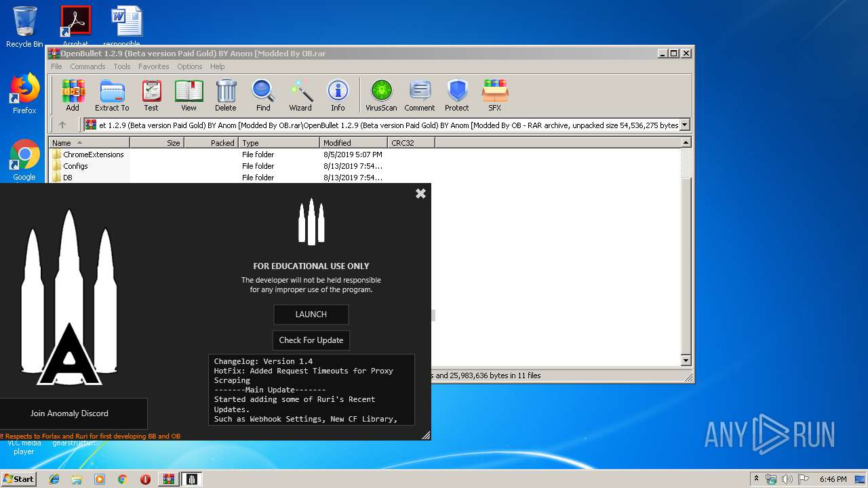This screenshot has width=868, height=488.
Task: Open the Word document desktop icon
Action: pyautogui.click(x=127, y=26)
